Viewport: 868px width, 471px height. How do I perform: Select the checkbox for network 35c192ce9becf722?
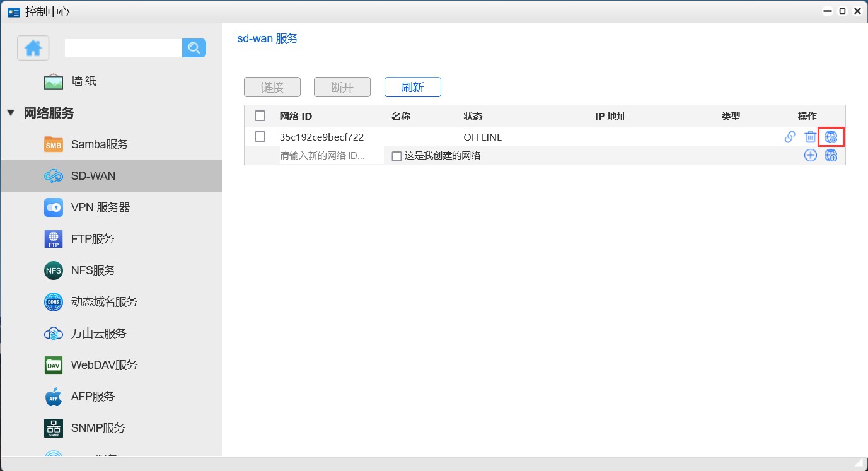tap(260, 136)
